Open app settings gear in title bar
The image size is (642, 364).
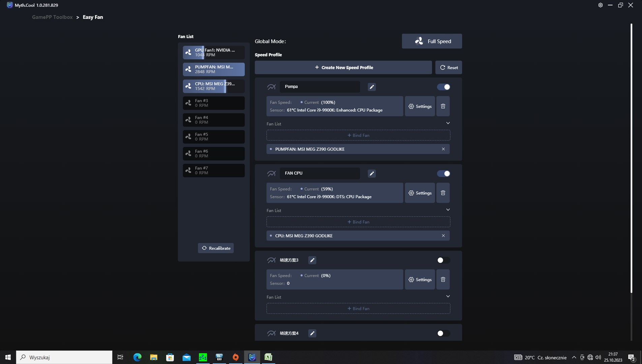(x=600, y=5)
